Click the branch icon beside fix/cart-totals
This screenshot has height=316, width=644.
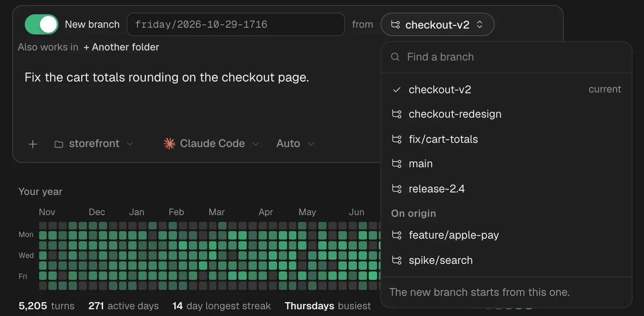(396, 139)
